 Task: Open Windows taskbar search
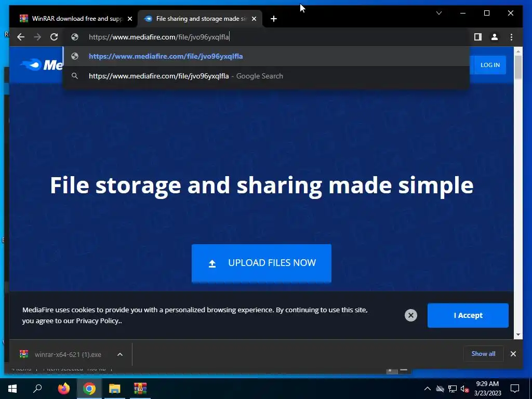[x=37, y=389]
